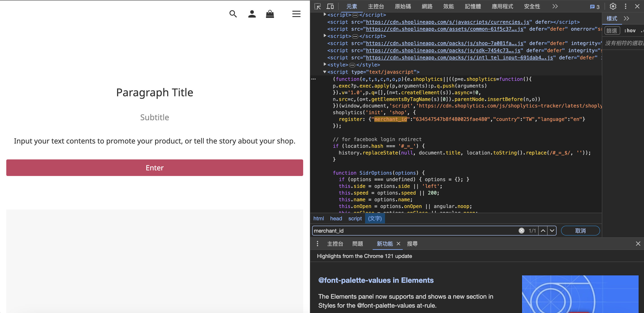644x313 pixels.
Task: Expand the style element ellipsis badge
Action: [352, 65]
